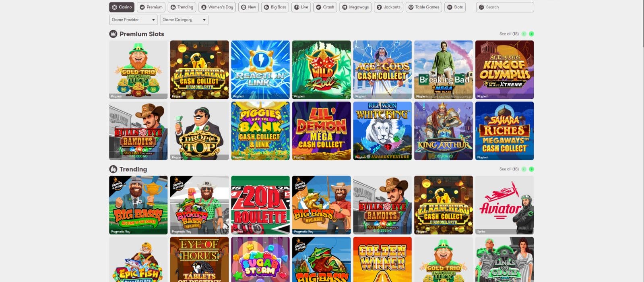644x282 pixels.
Task: Click the next arrow in Trending
Action: point(531,169)
